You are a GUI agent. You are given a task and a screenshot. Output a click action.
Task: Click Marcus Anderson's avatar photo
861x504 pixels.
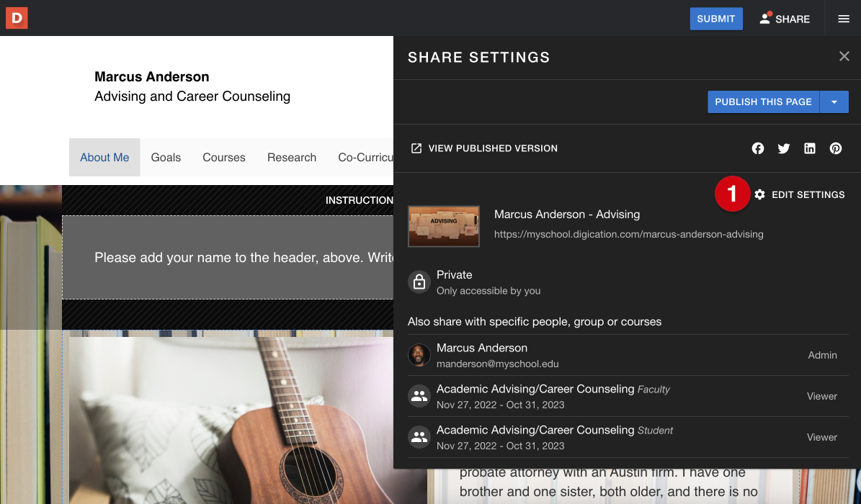[419, 355]
